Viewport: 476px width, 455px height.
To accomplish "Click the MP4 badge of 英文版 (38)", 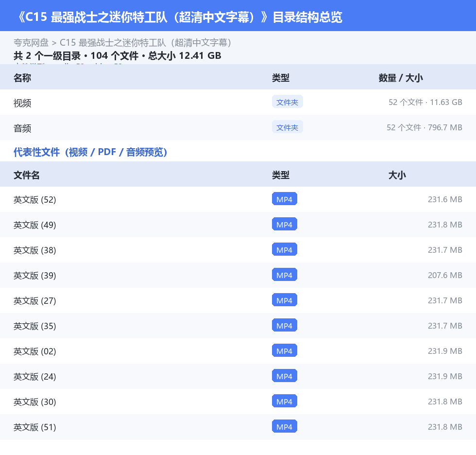I will pyautogui.click(x=285, y=250).
